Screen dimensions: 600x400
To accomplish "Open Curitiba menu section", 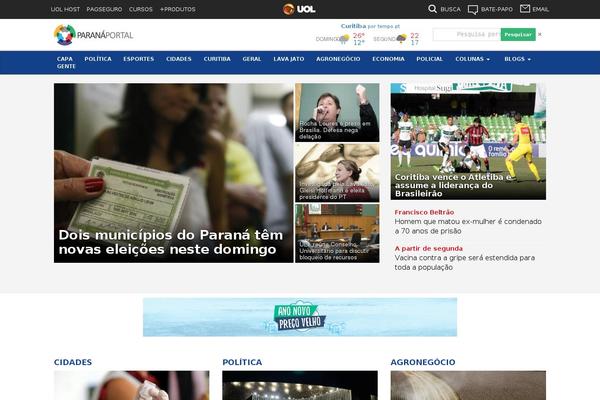I will tap(217, 59).
